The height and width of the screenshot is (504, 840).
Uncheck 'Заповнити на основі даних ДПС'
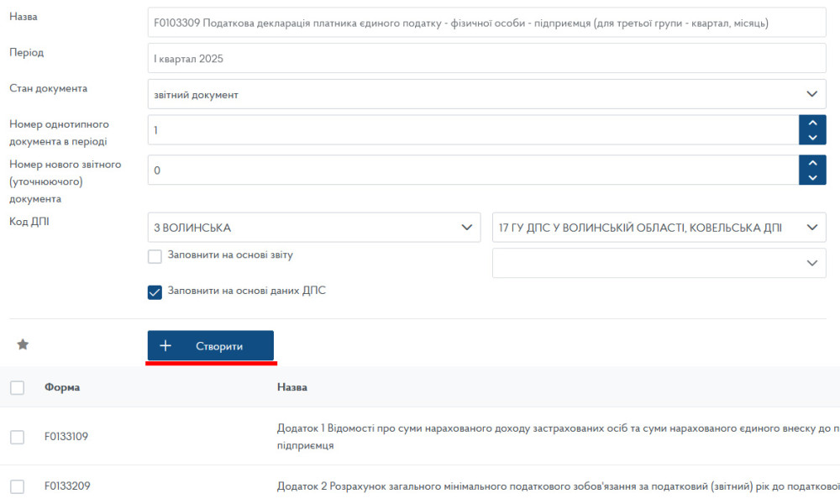pyautogui.click(x=155, y=292)
